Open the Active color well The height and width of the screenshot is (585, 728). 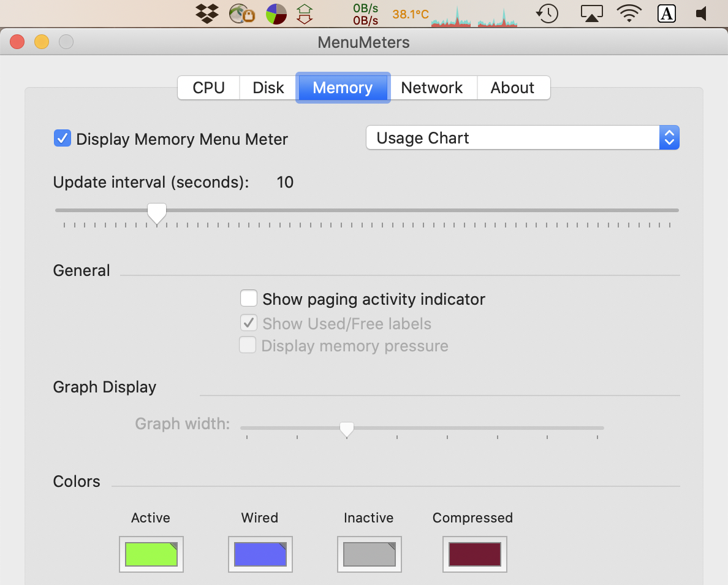(151, 554)
